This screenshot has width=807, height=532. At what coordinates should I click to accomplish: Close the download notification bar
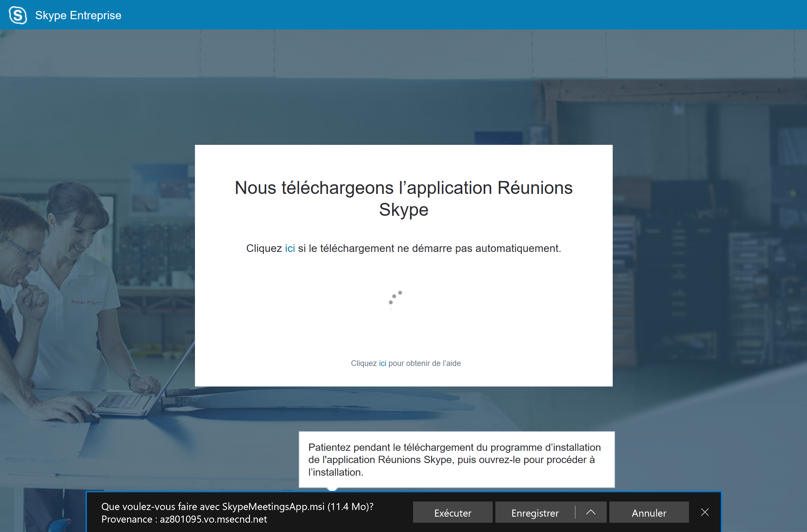[x=705, y=512]
